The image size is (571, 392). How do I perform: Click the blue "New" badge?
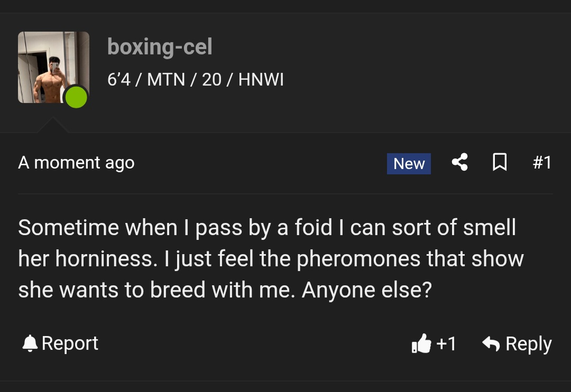[409, 164]
